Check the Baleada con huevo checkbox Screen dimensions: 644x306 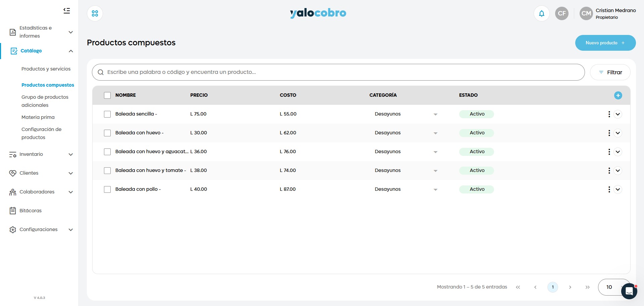[107, 133]
